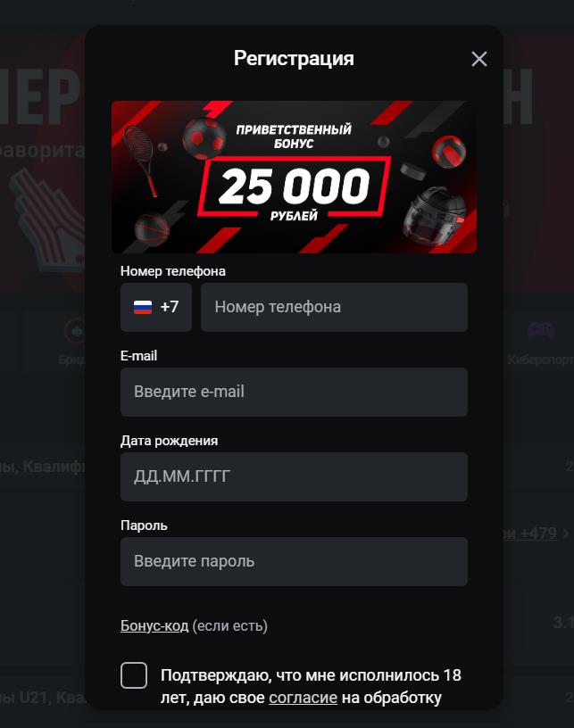Image resolution: width=574 pixels, height=728 pixels.
Task: Click the welcome bonus 25 000 banner
Action: [294, 177]
